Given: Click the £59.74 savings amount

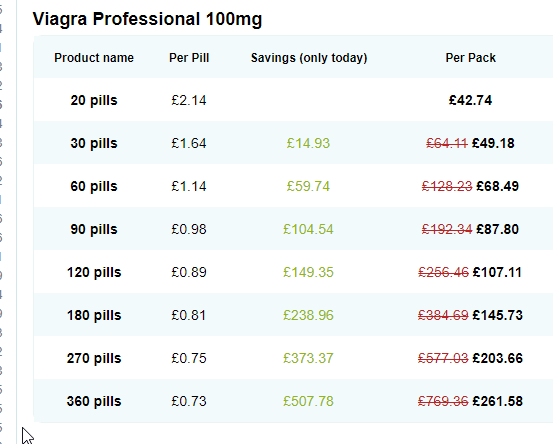Looking at the screenshot, I should [308, 186].
